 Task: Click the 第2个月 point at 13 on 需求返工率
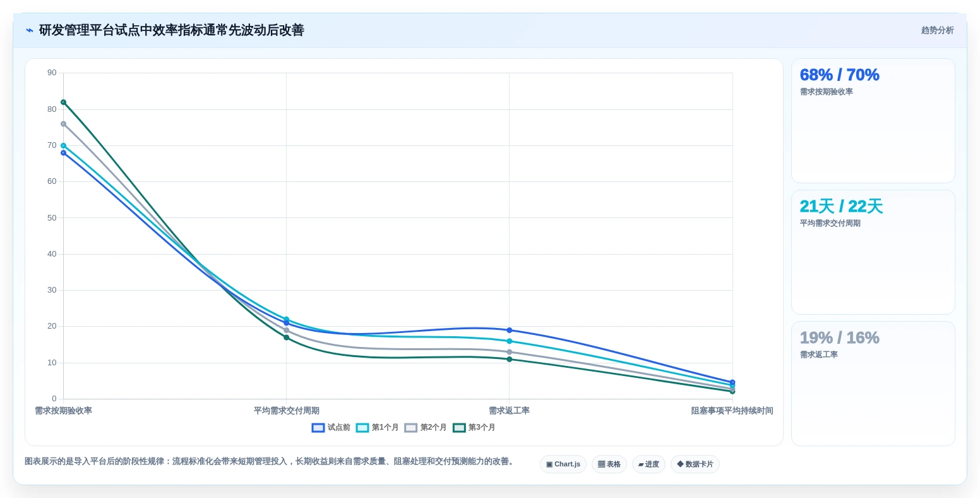click(510, 352)
